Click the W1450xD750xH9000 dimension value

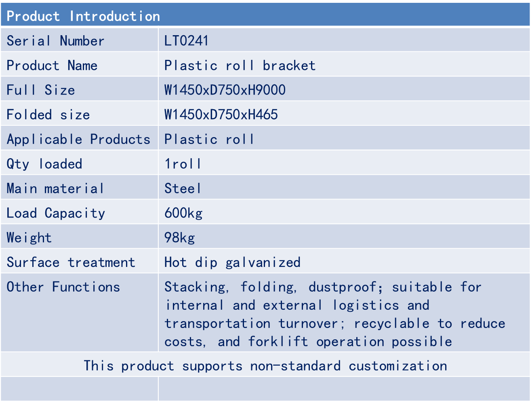pos(225,90)
